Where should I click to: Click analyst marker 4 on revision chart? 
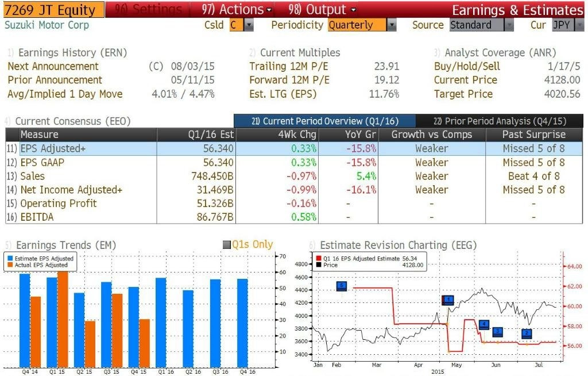484,324
